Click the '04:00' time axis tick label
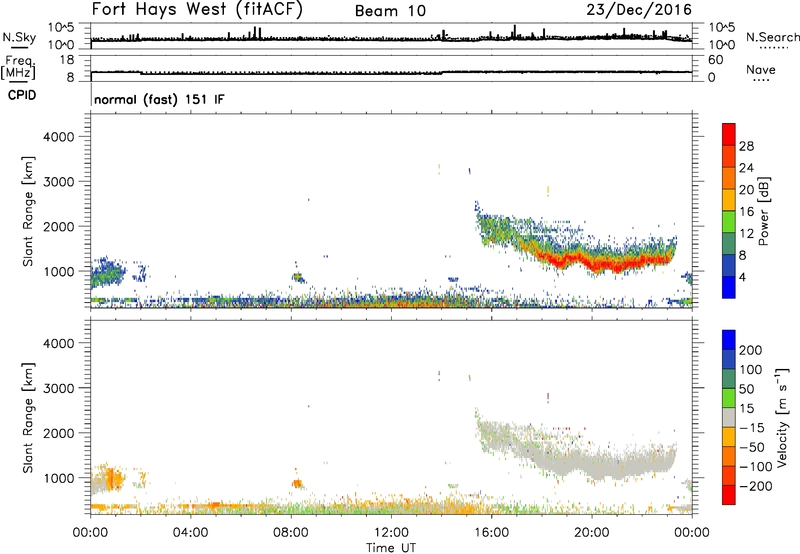800x554 pixels. [x=190, y=533]
